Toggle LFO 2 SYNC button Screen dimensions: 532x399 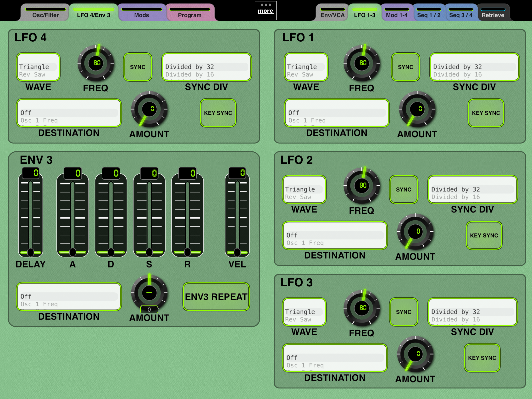click(404, 189)
